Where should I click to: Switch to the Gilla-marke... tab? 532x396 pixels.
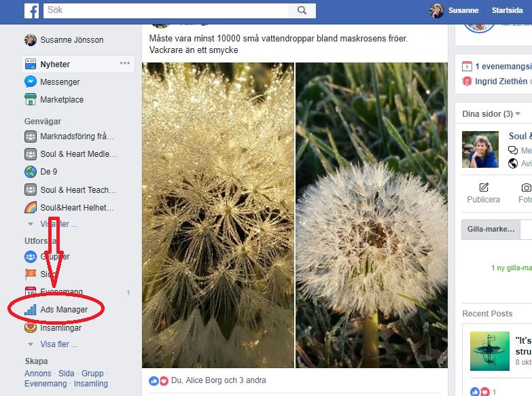pyautogui.click(x=491, y=229)
